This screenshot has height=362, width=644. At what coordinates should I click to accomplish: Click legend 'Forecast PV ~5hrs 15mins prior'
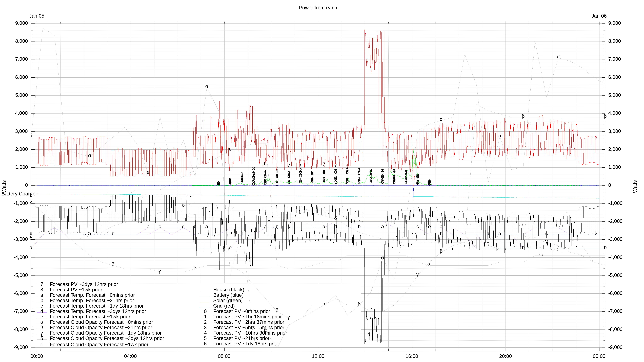click(x=249, y=328)
